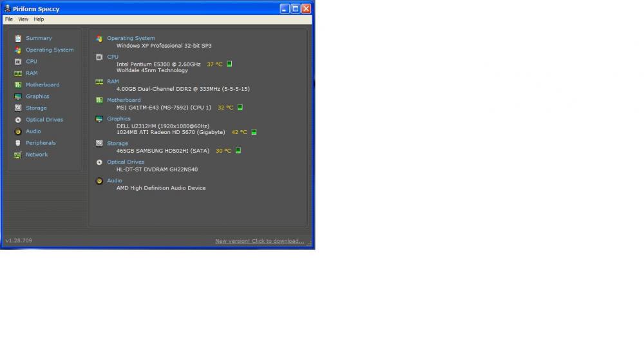Open the File menu
The image size is (644, 355).
[9, 19]
